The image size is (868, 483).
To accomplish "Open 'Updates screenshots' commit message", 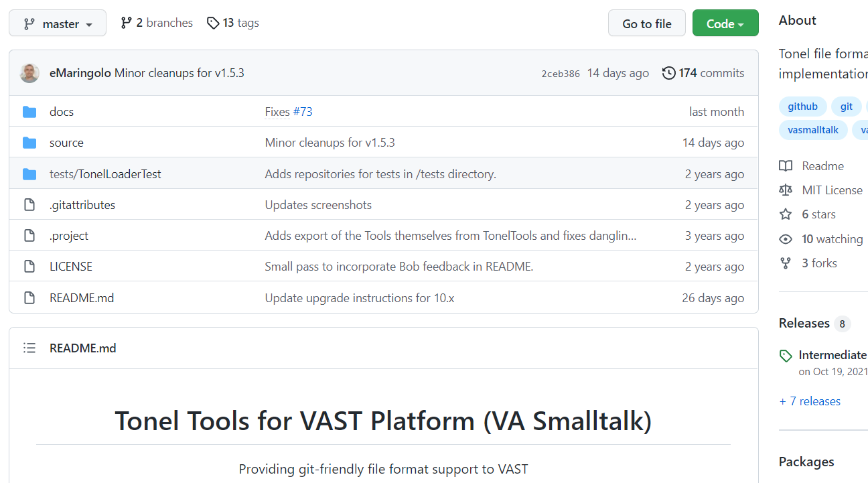I will pyautogui.click(x=318, y=205).
